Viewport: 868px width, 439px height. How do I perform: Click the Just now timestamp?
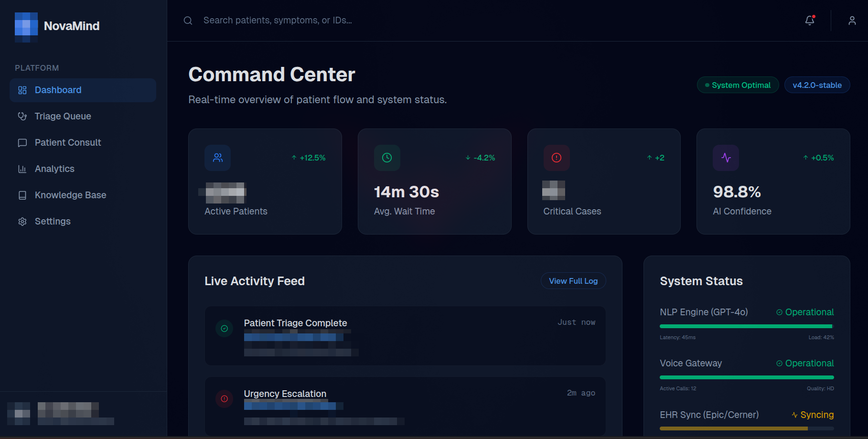577,322
